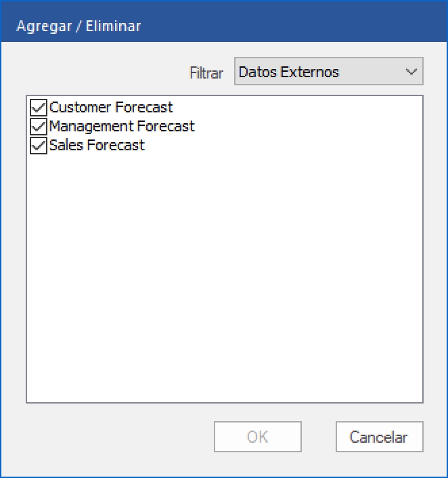Click blank dialog area left of Filtrar label
448x478 pixels.
pos(102,72)
